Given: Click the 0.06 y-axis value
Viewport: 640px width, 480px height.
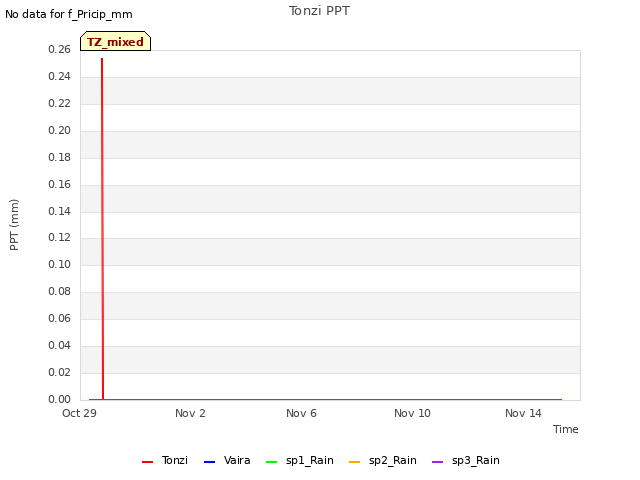Looking at the screenshot, I should [59, 318].
